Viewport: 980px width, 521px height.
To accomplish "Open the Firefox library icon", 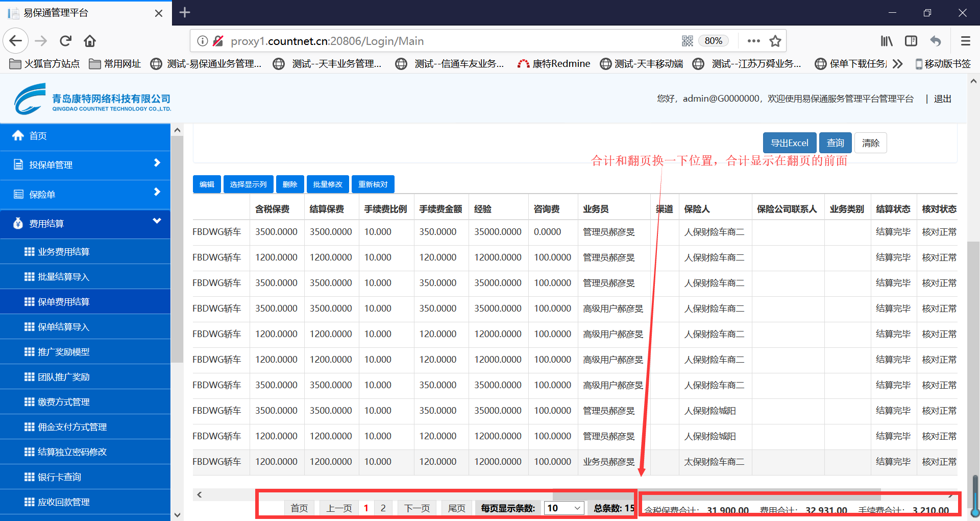I will [x=887, y=41].
